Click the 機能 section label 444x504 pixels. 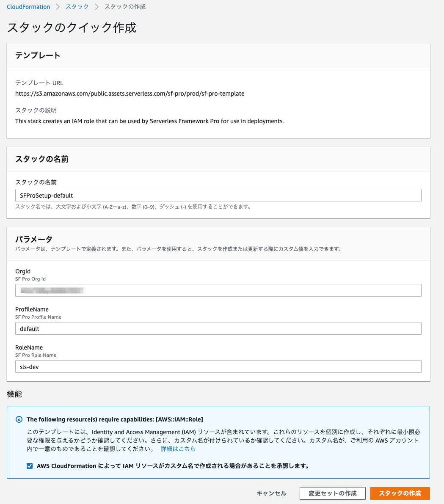[14, 394]
